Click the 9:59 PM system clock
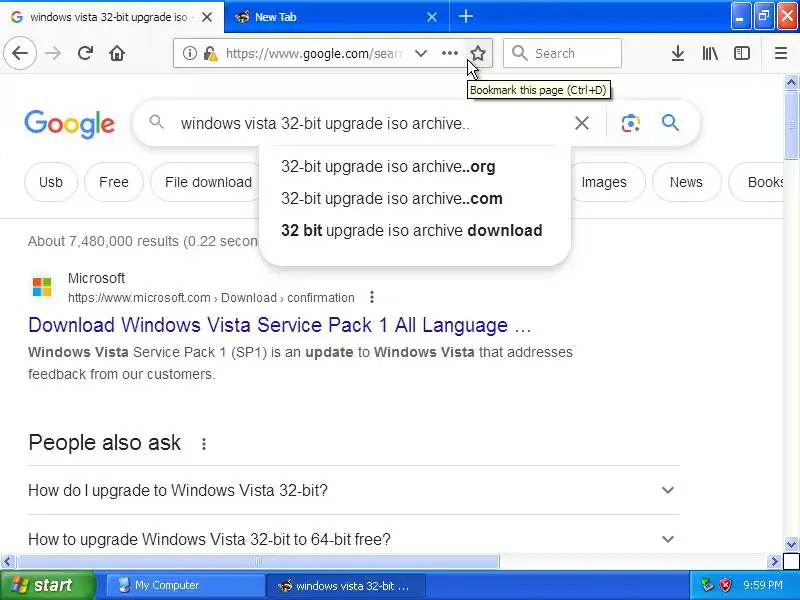This screenshot has height=600, width=800. point(762,585)
